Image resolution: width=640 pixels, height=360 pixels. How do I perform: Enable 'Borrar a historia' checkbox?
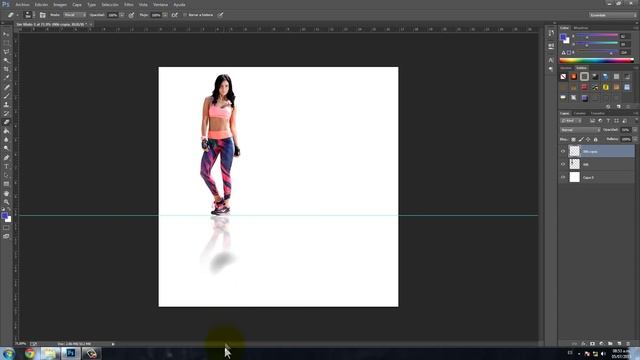point(184,15)
